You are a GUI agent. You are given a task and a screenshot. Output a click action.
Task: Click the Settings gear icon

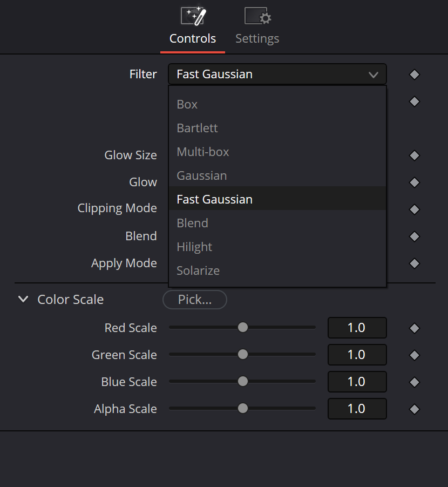257,16
